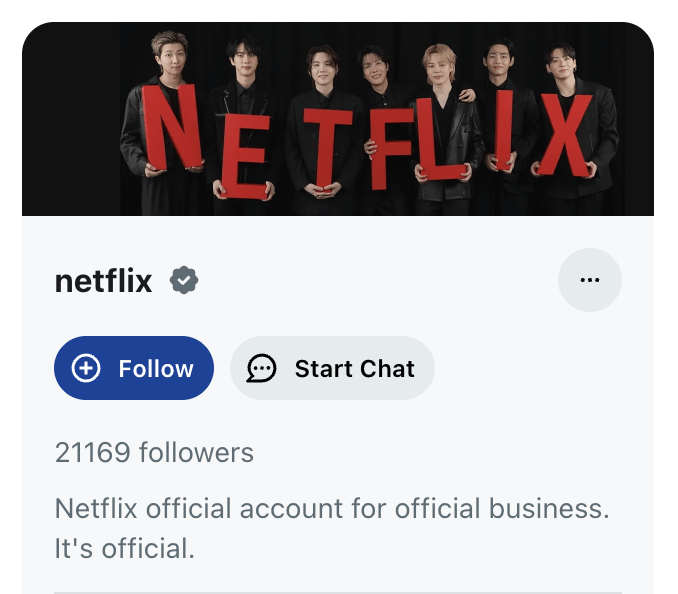This screenshot has width=678, height=594.
Task: Click the chat bubble icon
Action: pyautogui.click(x=262, y=368)
